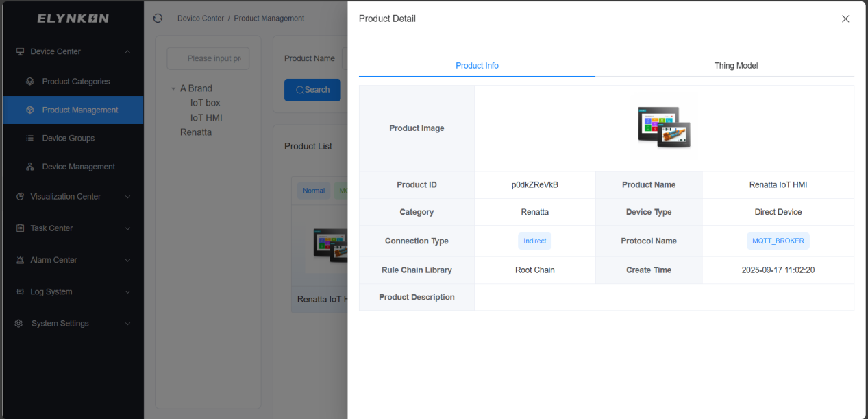Click the Rule Chain Library label
This screenshot has height=419, width=868.
[417, 270]
